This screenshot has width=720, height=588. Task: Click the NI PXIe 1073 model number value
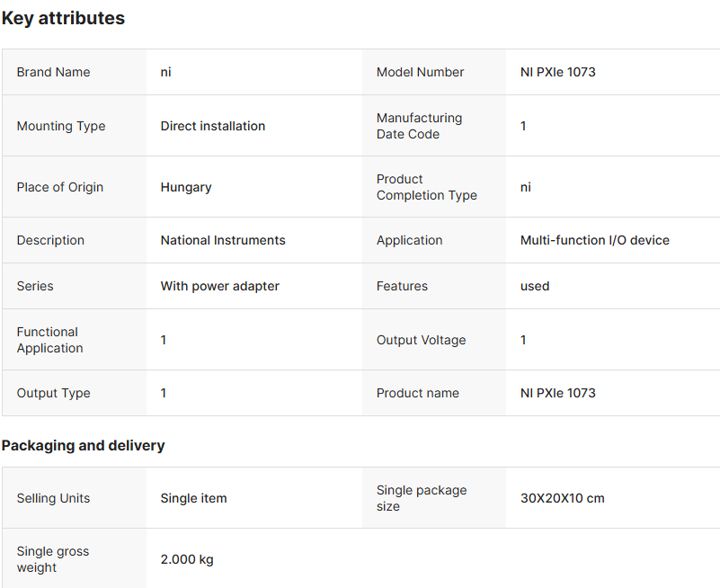point(557,72)
